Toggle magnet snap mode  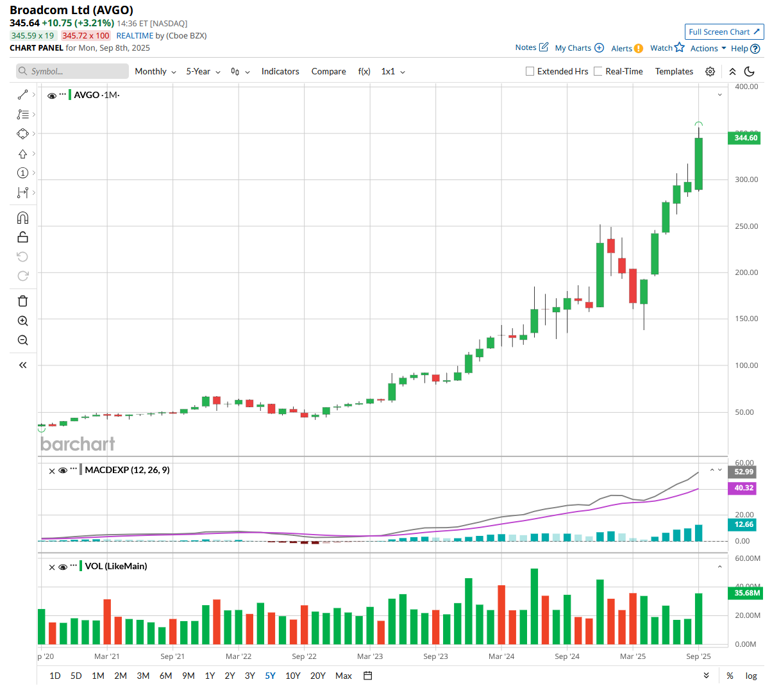22,218
